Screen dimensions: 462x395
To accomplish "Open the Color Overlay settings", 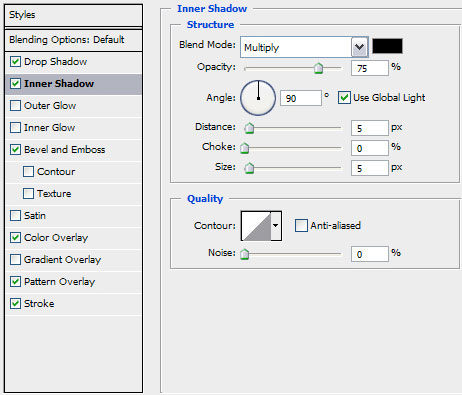I will click(x=73, y=238).
